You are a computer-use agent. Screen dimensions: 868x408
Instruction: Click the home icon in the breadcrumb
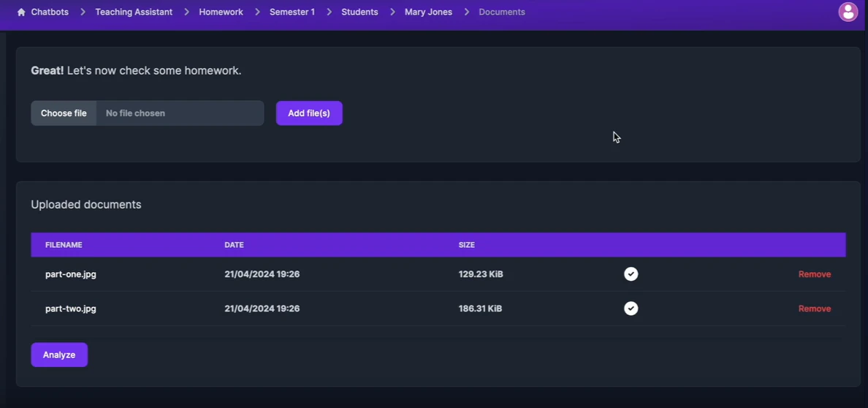point(21,12)
